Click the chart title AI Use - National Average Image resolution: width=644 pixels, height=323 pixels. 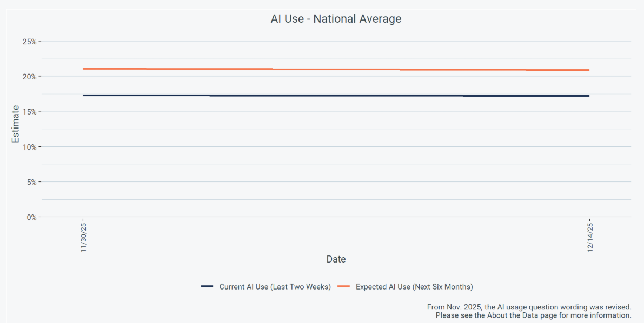coord(336,19)
